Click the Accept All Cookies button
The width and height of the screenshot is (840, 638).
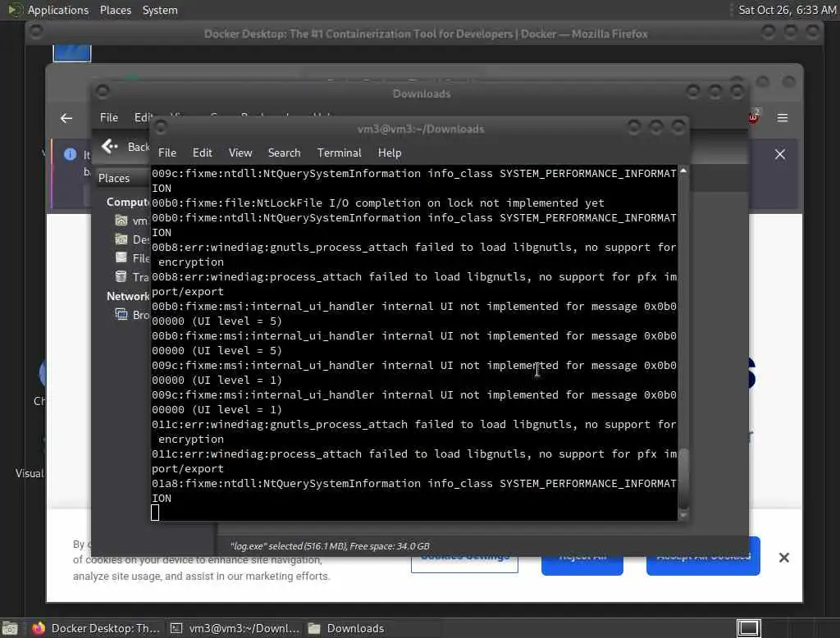[x=703, y=557]
